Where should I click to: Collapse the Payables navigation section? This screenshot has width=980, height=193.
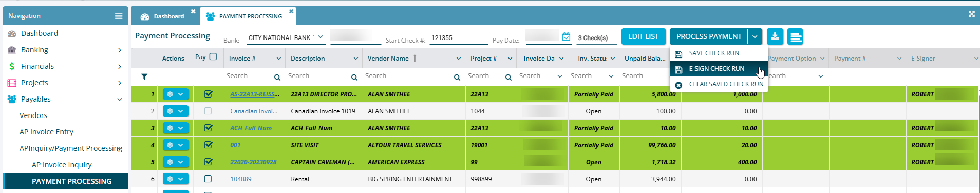[x=120, y=99]
